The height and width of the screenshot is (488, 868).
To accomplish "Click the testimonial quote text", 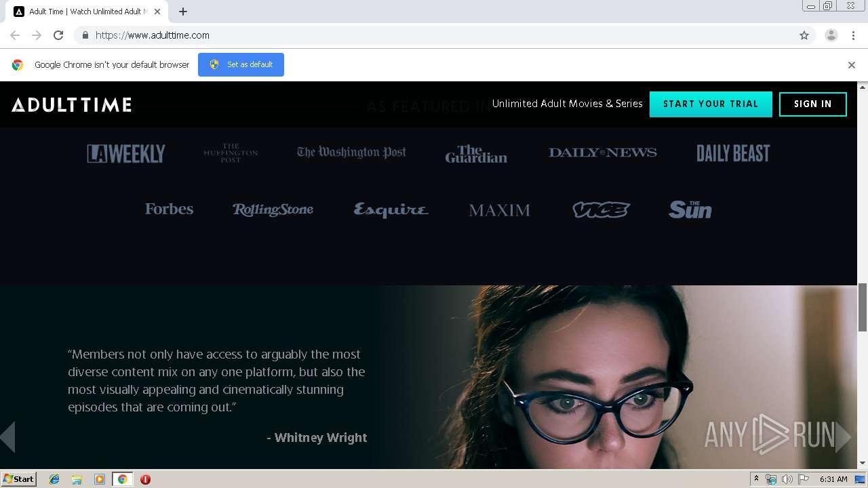I will pyautogui.click(x=216, y=381).
